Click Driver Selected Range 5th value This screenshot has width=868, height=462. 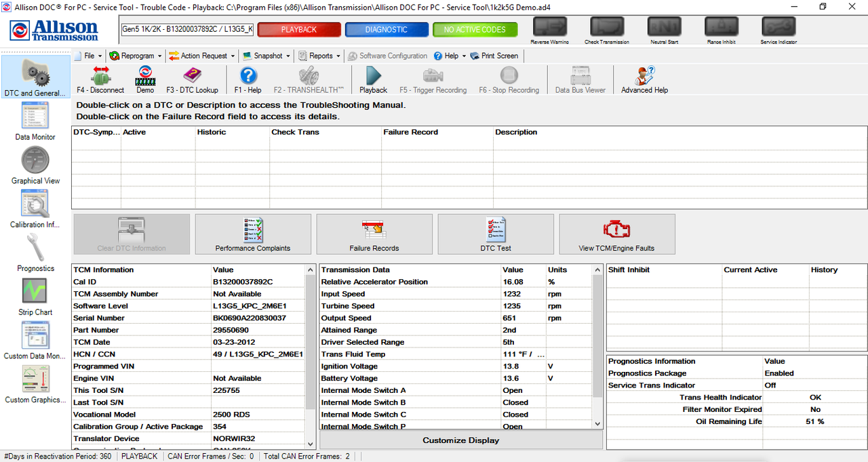[509, 342]
